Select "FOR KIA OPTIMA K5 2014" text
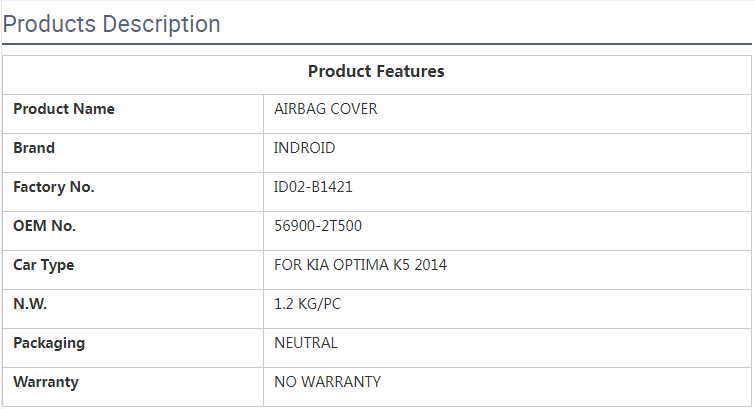Viewport: 755px width, 409px height. point(360,265)
